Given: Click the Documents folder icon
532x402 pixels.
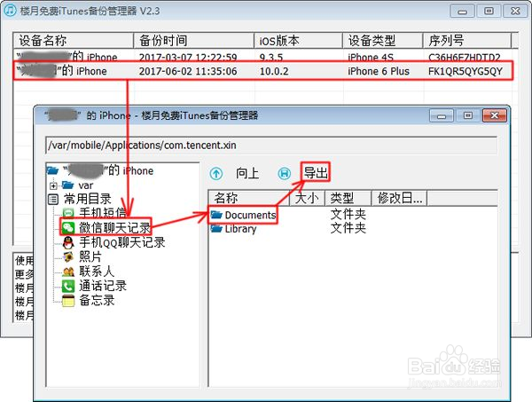Looking at the screenshot, I should 216,215.
